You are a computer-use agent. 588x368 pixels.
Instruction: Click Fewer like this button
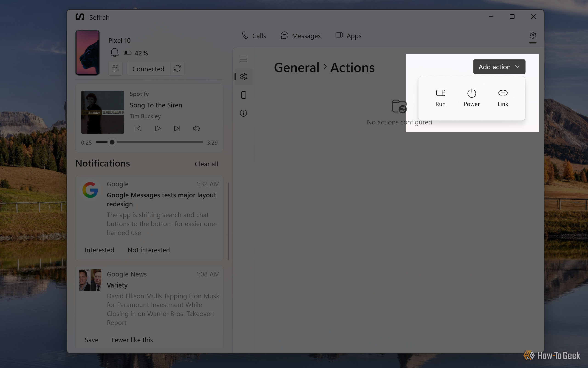point(132,340)
